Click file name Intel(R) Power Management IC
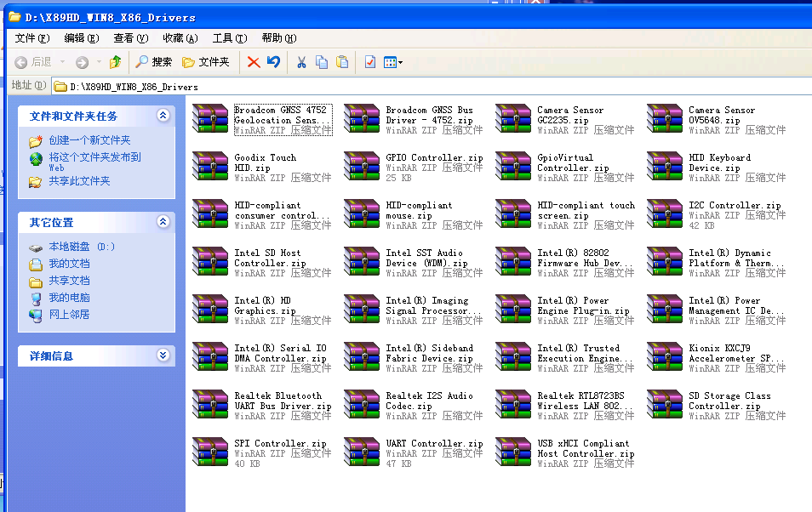Viewport: 812px width, 512px height. pos(736,305)
